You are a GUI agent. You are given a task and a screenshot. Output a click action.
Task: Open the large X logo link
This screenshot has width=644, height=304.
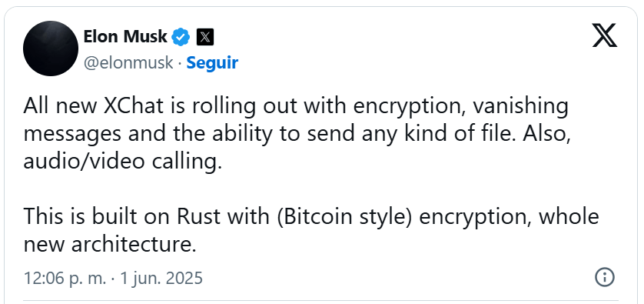tap(605, 35)
